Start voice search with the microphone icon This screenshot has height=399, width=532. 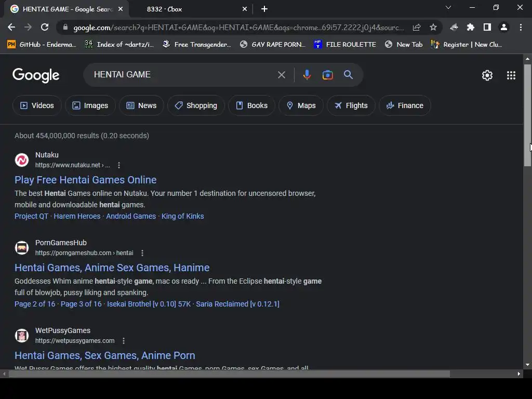(x=307, y=75)
